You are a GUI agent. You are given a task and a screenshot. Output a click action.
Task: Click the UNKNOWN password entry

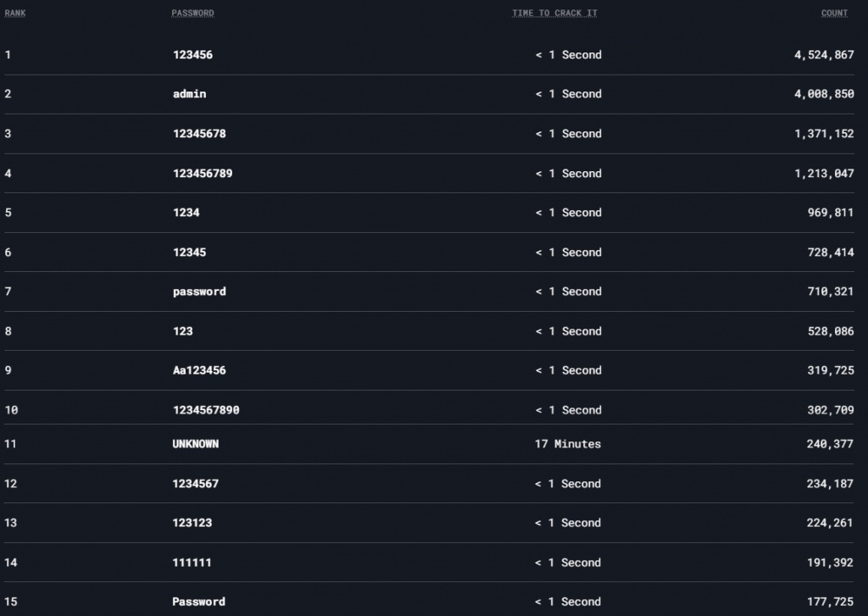point(196,444)
